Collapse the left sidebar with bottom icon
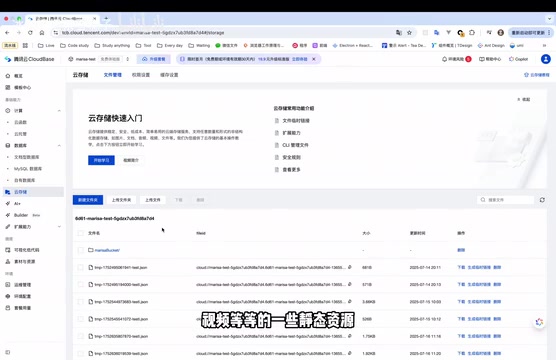The height and width of the screenshot is (360, 556). [x=8, y=352]
